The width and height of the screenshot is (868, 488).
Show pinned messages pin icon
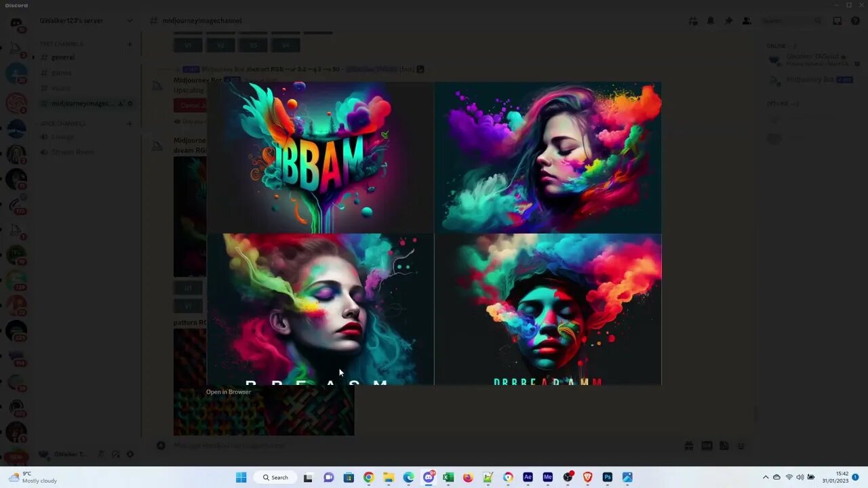point(728,21)
